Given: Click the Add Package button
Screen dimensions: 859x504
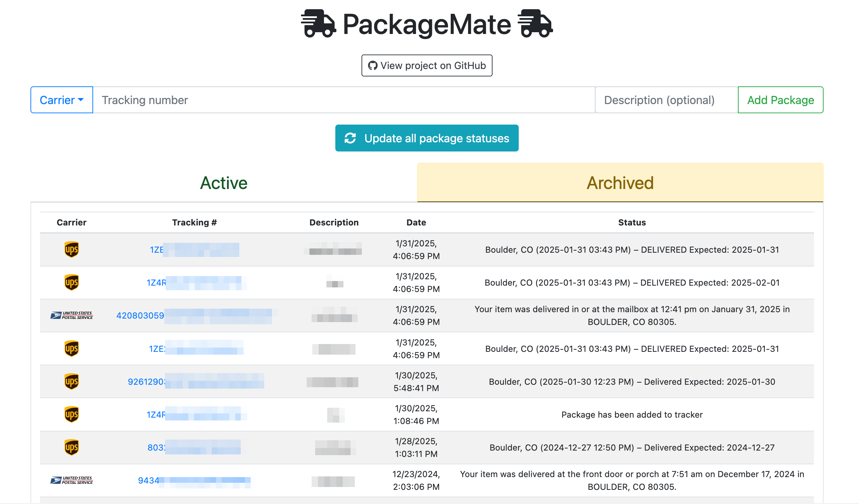Looking at the screenshot, I should pos(780,100).
